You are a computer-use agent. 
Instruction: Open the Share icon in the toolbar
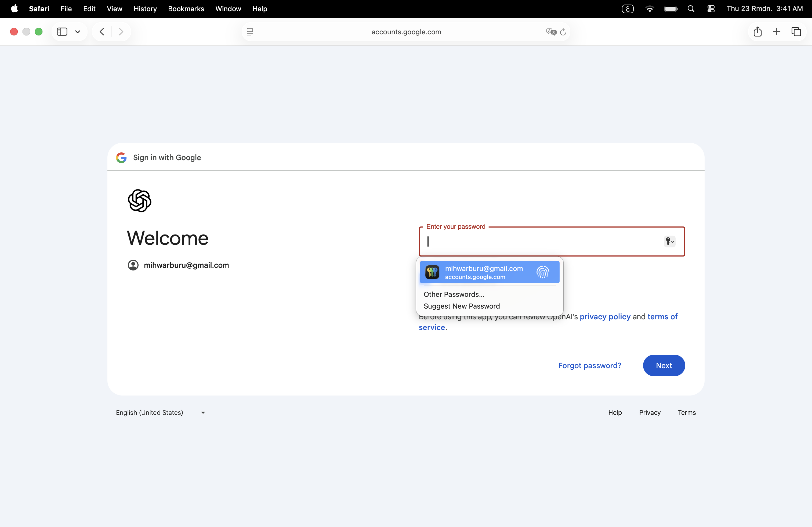coord(757,32)
